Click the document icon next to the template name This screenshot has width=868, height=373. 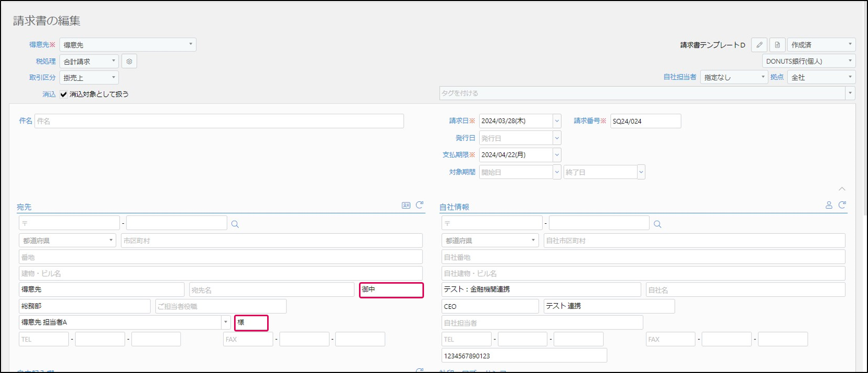[x=777, y=45]
